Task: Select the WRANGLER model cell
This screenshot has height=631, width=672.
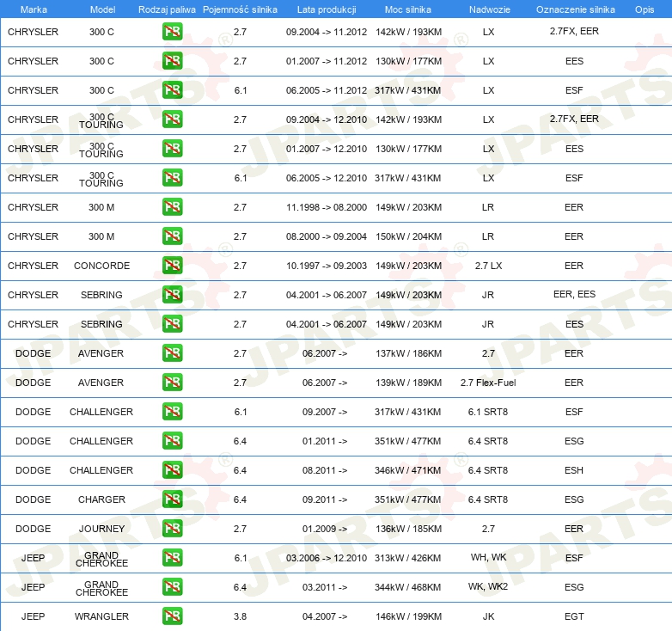Action: pyautogui.click(x=101, y=616)
